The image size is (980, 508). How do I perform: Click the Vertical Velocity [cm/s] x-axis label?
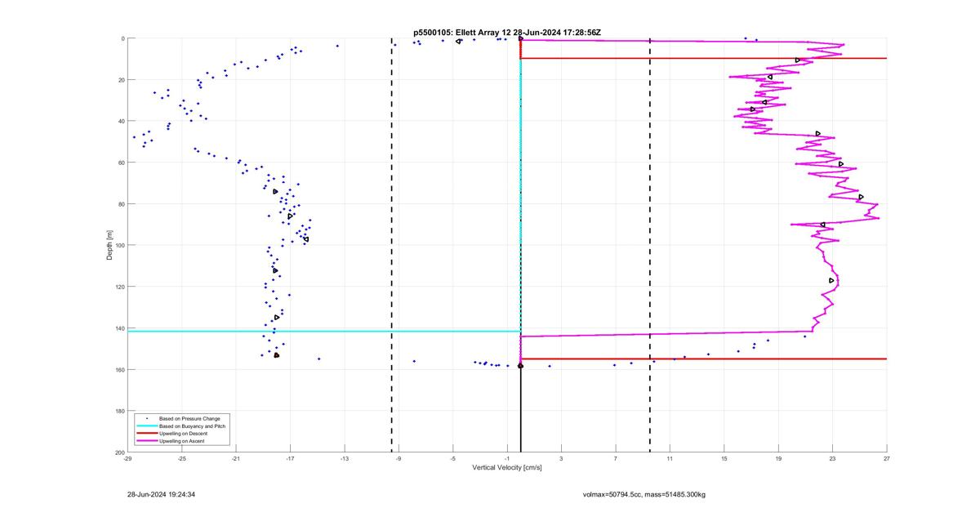click(x=507, y=468)
